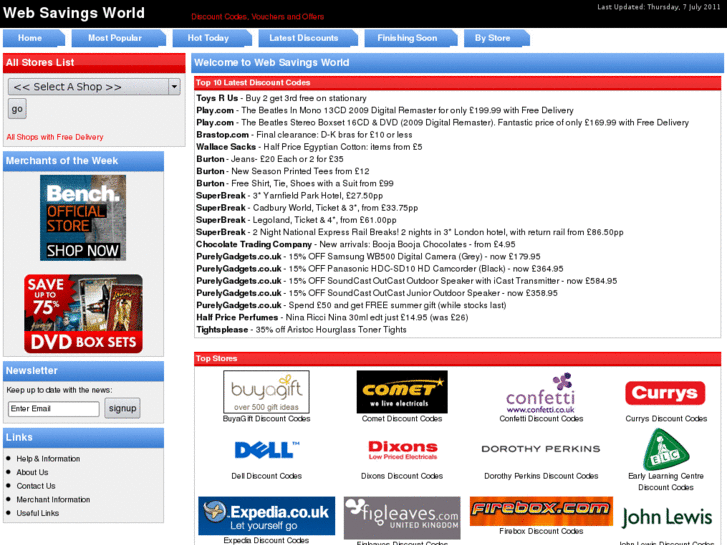
Task: Open Toys R Us stationary offer
Action: (x=281, y=98)
